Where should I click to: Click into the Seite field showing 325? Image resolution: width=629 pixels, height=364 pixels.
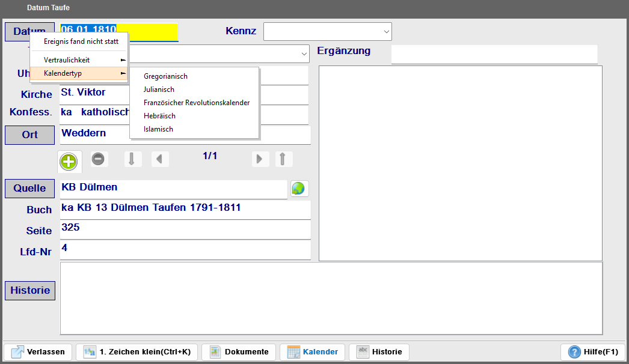tap(185, 229)
